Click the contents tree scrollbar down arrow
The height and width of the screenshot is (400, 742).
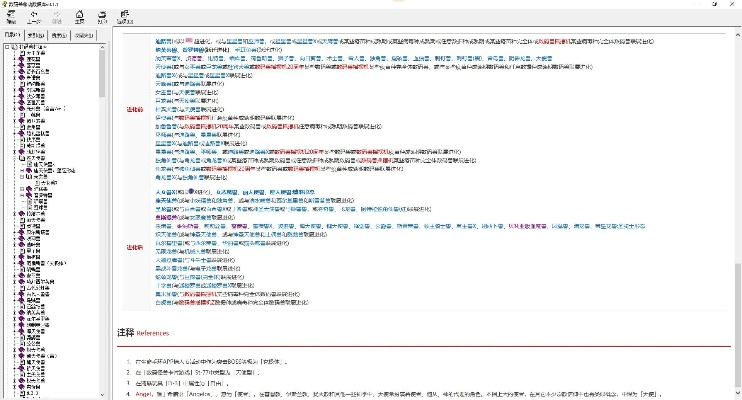click(x=102, y=394)
